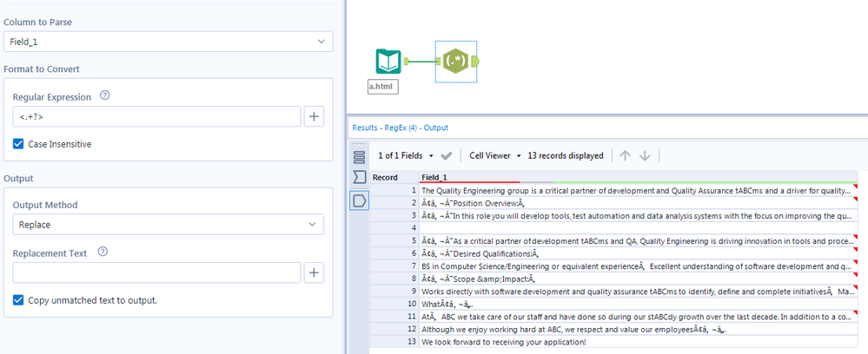The image size is (868, 354).
Task: Open help for Replacement Text
Action: tap(103, 252)
